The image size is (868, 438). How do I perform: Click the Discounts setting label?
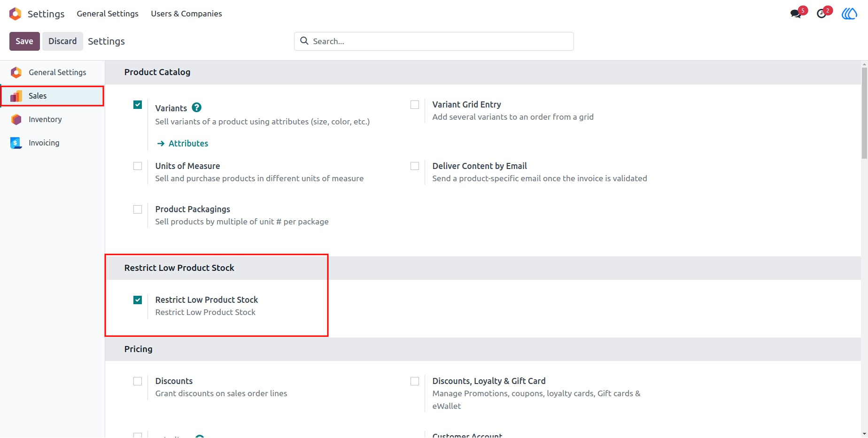[x=174, y=381]
